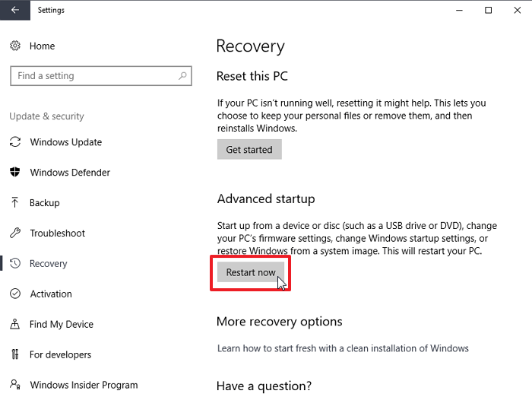Click the Recovery history icon
532x397 pixels.
15,264
